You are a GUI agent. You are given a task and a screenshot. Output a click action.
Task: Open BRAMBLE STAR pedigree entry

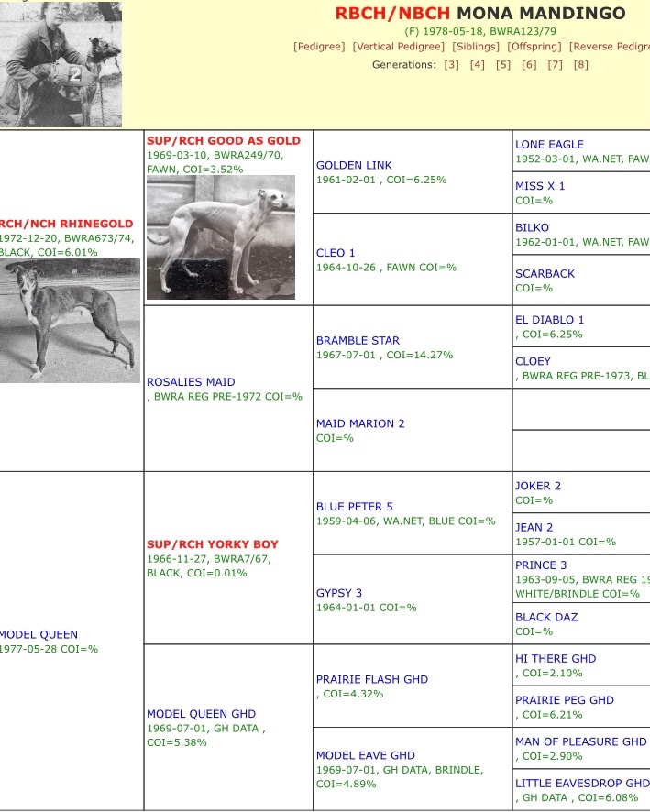tap(358, 340)
